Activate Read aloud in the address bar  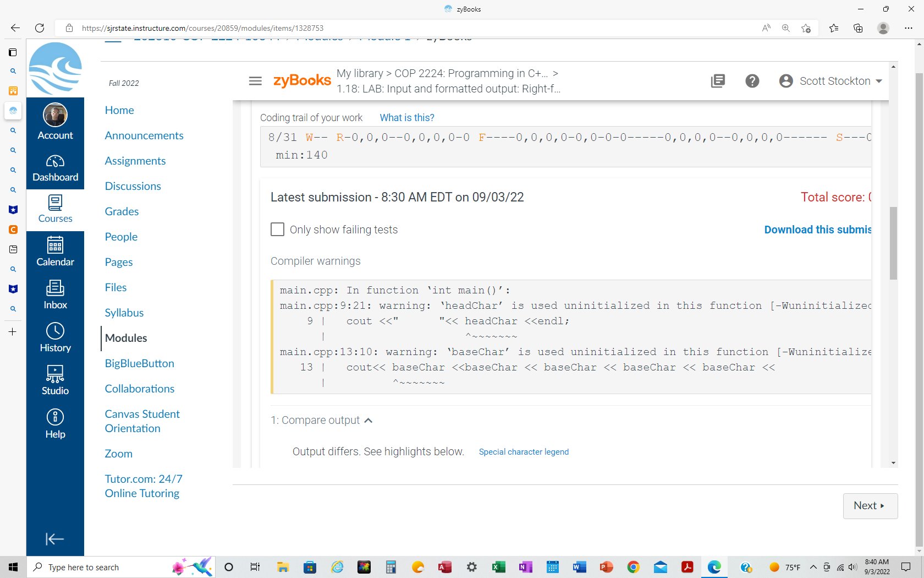[766, 28]
